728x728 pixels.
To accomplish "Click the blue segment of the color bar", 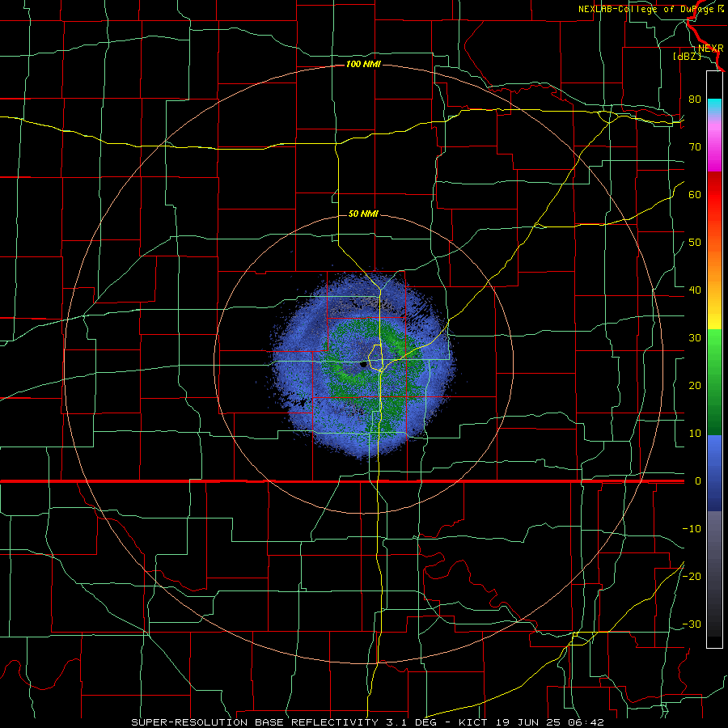I will [714, 473].
